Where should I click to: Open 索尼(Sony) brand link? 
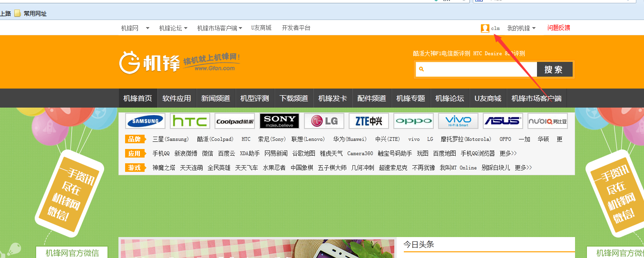[272, 139]
